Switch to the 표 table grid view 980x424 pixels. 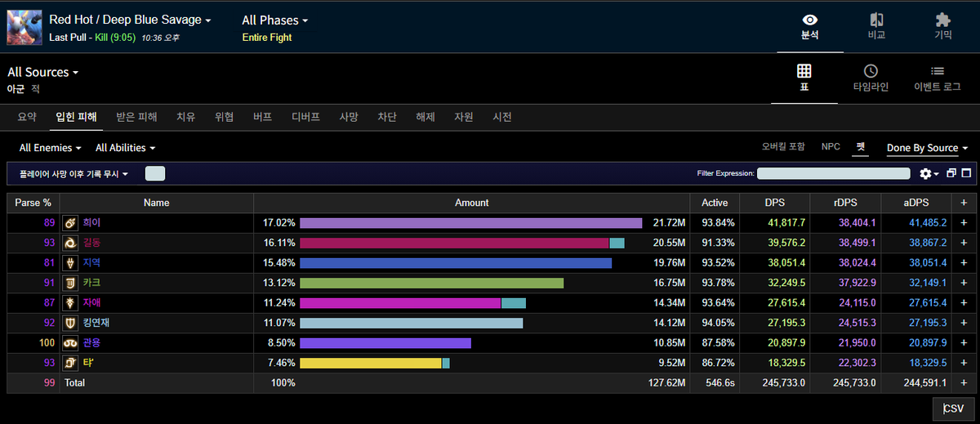[804, 78]
